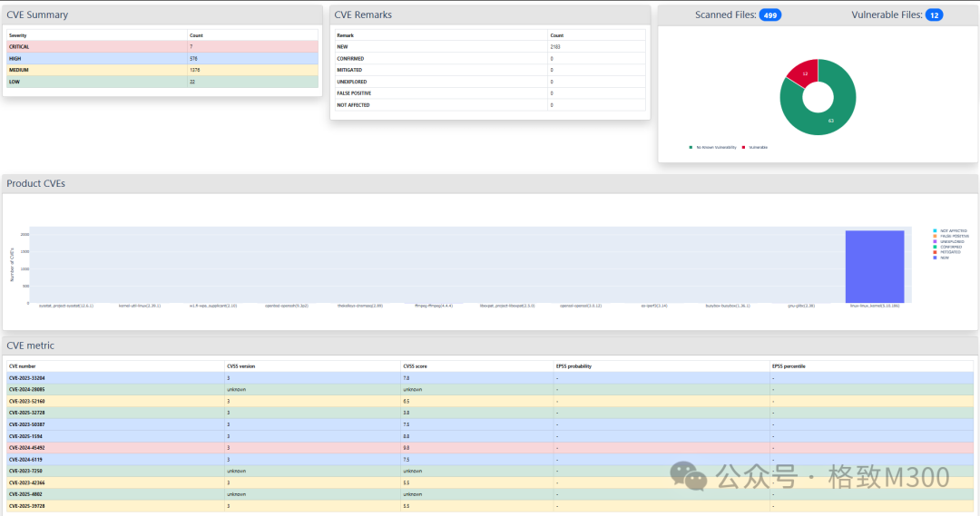Click openbsd-openssh label on chart axis
Image resolution: width=980 pixels, height=516 pixels.
(x=286, y=307)
